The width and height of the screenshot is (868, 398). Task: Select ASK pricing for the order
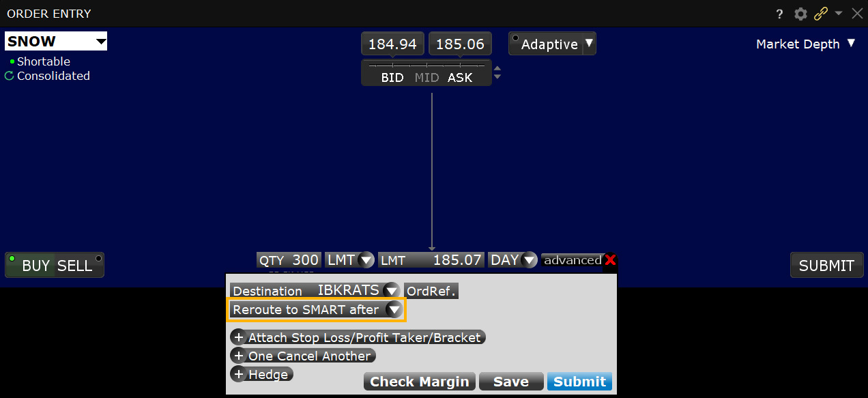tap(460, 77)
